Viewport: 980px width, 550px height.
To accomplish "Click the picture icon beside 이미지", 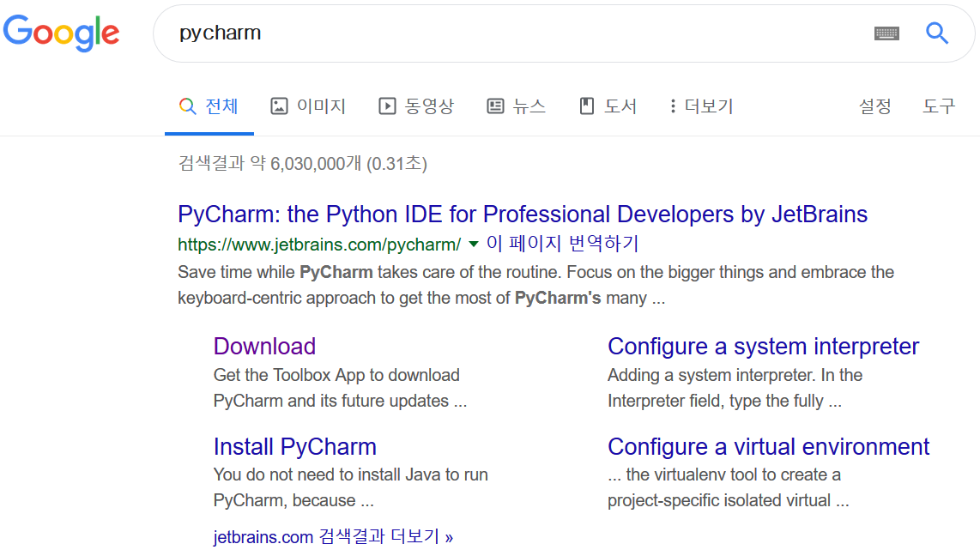I will click(279, 106).
